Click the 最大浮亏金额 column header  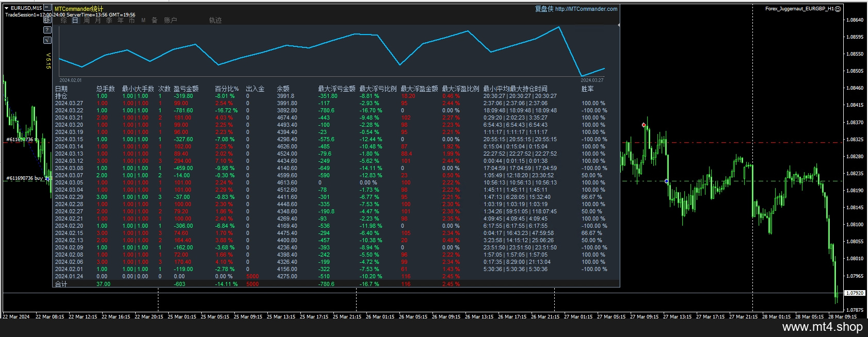coord(336,89)
